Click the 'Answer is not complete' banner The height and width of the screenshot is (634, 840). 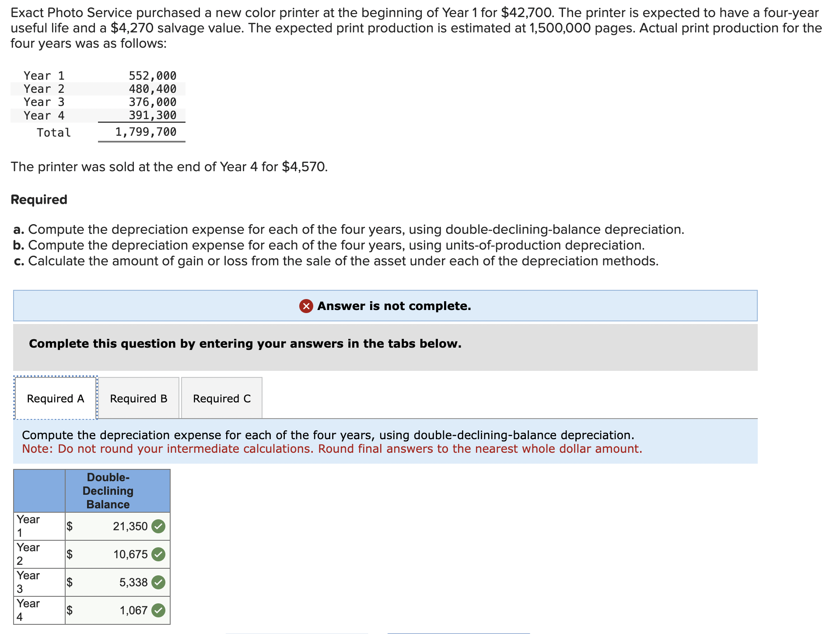click(x=394, y=306)
